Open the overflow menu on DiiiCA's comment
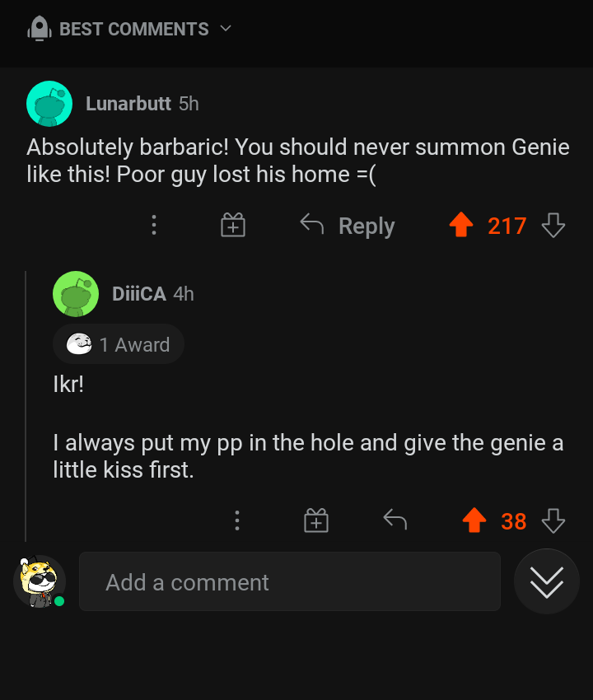 [x=237, y=520]
